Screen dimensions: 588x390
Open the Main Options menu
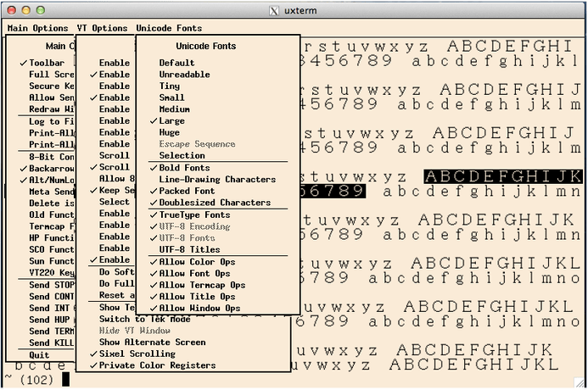tap(37, 28)
